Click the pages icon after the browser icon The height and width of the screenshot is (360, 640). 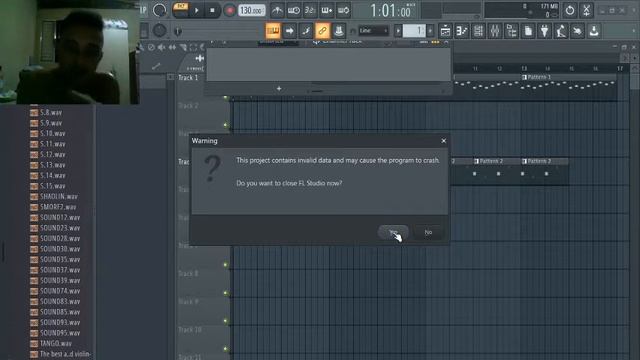[528, 31]
